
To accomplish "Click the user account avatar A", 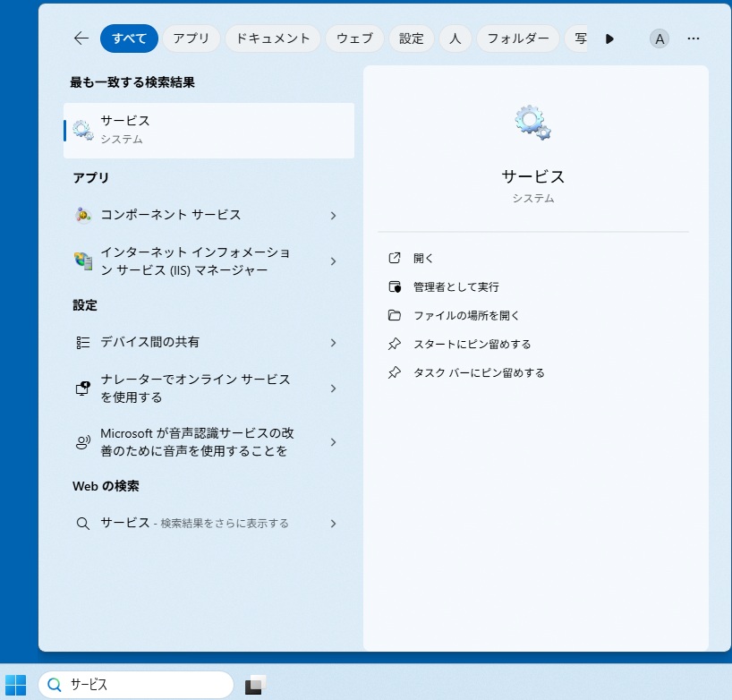I will 660,38.
